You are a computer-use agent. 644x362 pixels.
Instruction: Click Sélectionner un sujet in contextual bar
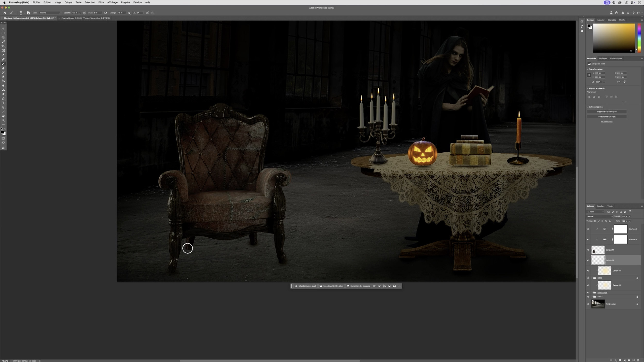(x=306, y=286)
